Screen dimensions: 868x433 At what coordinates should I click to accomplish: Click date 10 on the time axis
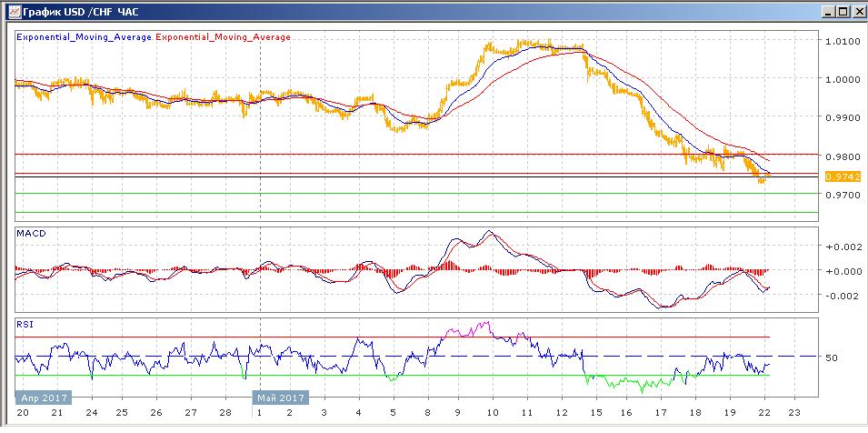[493, 413]
